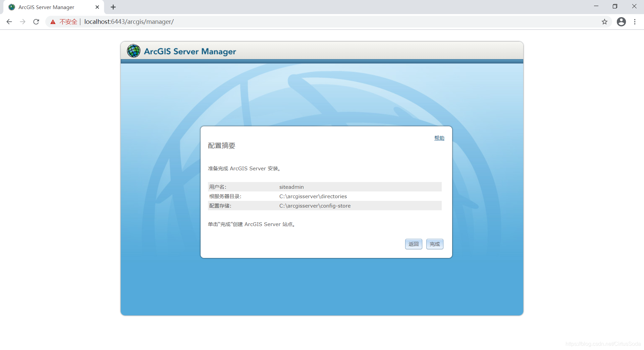Click the 返回 button
Viewport: 644px width, 350px height.
[x=414, y=244]
